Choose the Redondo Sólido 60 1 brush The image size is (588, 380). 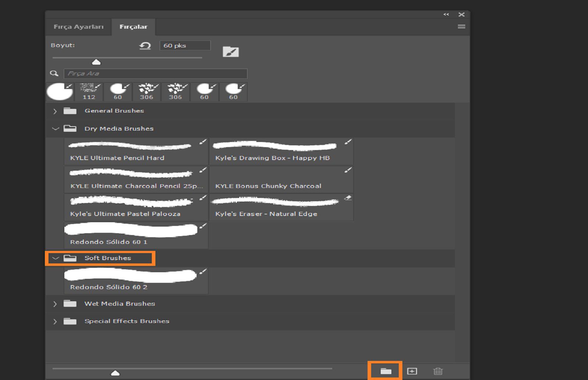pos(136,235)
